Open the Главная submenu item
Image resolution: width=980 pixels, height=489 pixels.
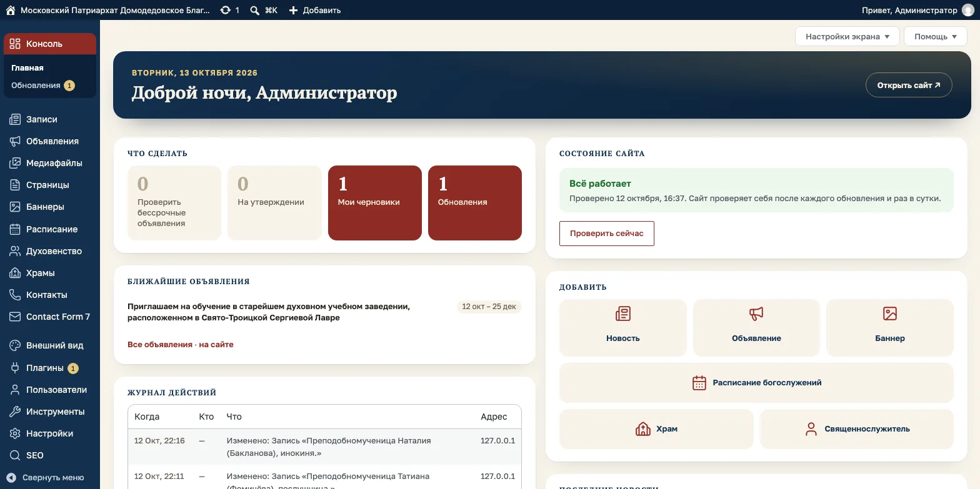click(27, 67)
